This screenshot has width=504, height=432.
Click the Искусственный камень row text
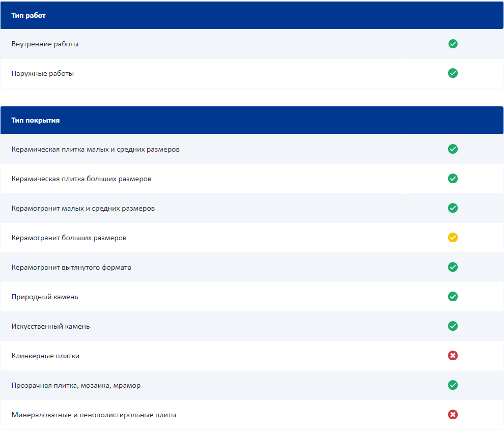click(x=50, y=327)
